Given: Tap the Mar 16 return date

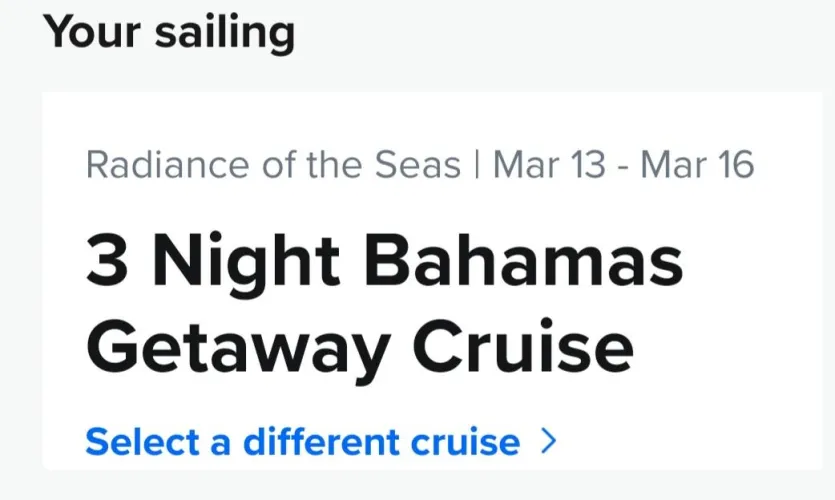Looking at the screenshot, I should pos(696,165).
